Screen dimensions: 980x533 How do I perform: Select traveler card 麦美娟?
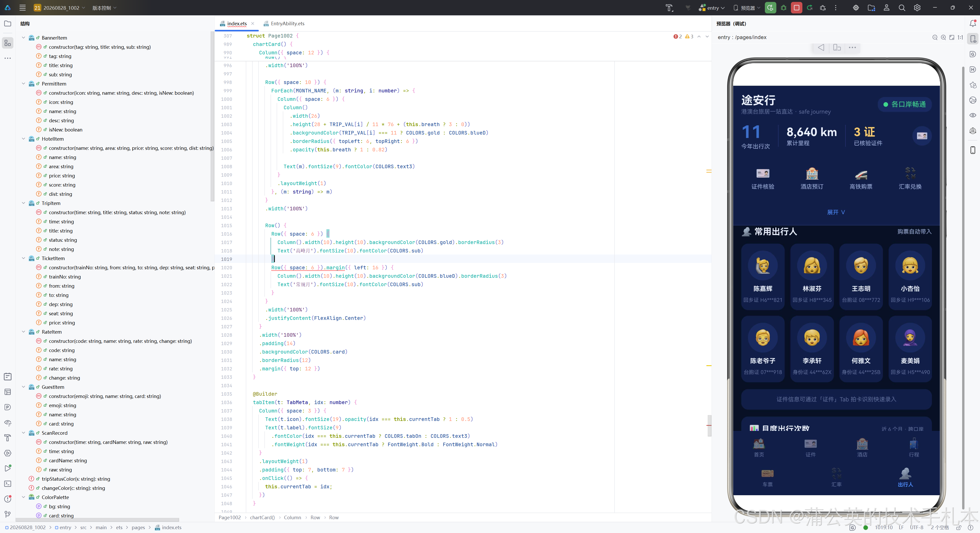tap(910, 349)
